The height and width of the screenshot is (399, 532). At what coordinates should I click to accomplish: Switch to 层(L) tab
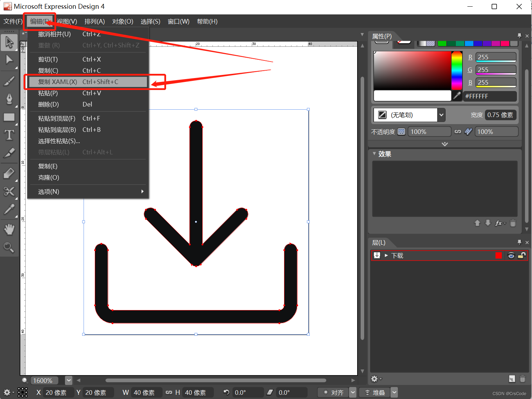[x=379, y=243]
